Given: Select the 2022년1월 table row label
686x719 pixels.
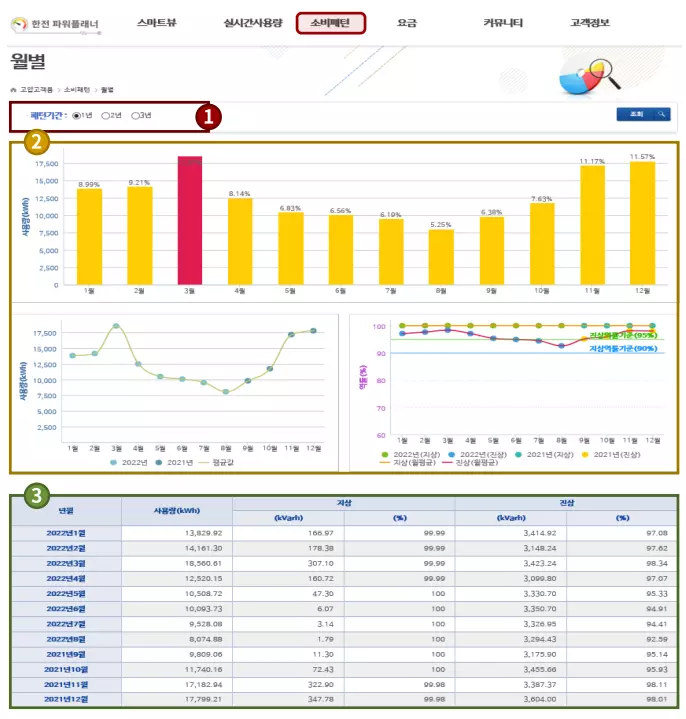Looking at the screenshot, I should pyautogui.click(x=66, y=533).
